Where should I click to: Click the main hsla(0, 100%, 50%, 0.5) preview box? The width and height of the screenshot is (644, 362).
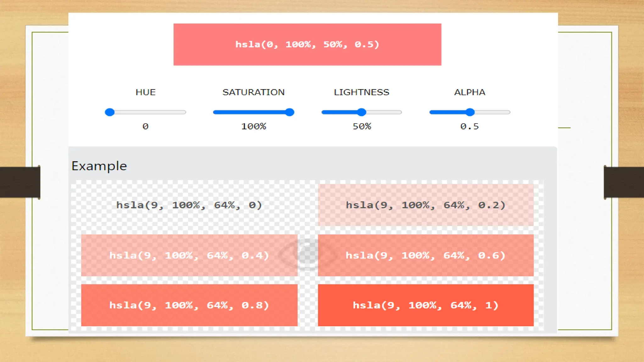click(307, 44)
